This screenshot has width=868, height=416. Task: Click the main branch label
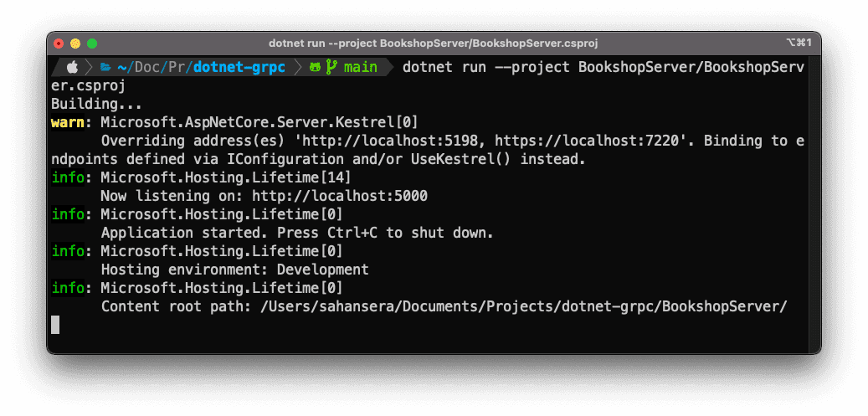click(x=361, y=68)
